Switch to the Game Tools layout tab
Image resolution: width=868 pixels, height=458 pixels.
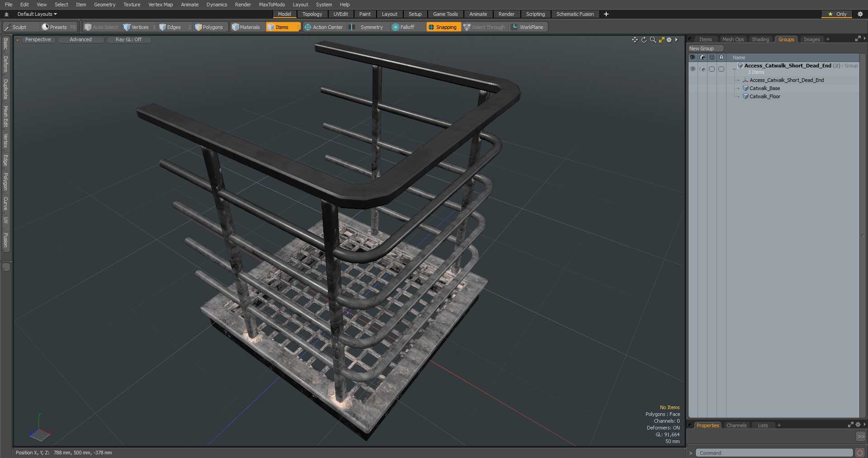click(445, 14)
